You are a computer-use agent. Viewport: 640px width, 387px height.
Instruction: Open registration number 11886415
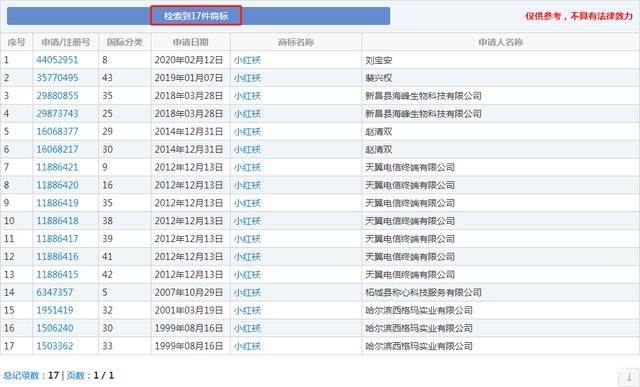click(x=57, y=275)
